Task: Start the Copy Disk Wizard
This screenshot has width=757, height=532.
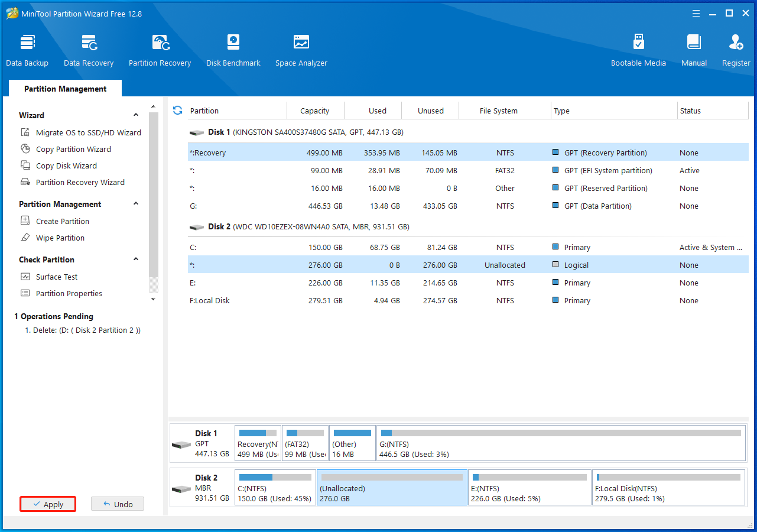Action: click(59, 166)
